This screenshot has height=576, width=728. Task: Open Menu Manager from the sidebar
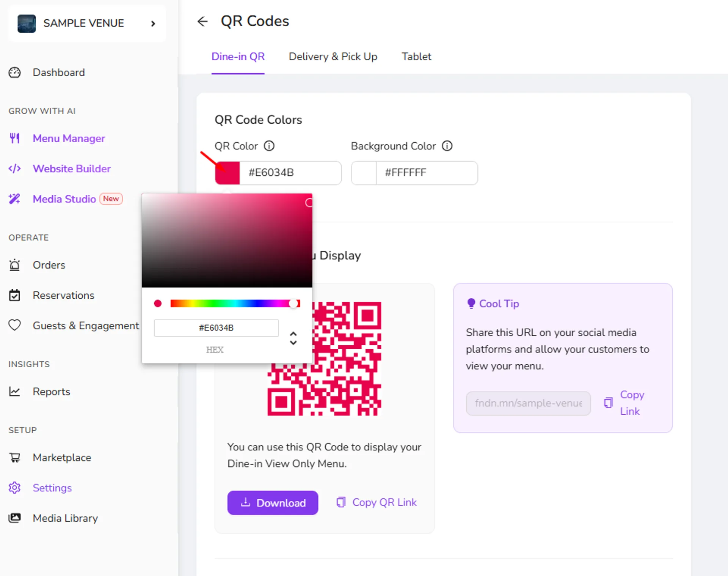[x=69, y=138]
